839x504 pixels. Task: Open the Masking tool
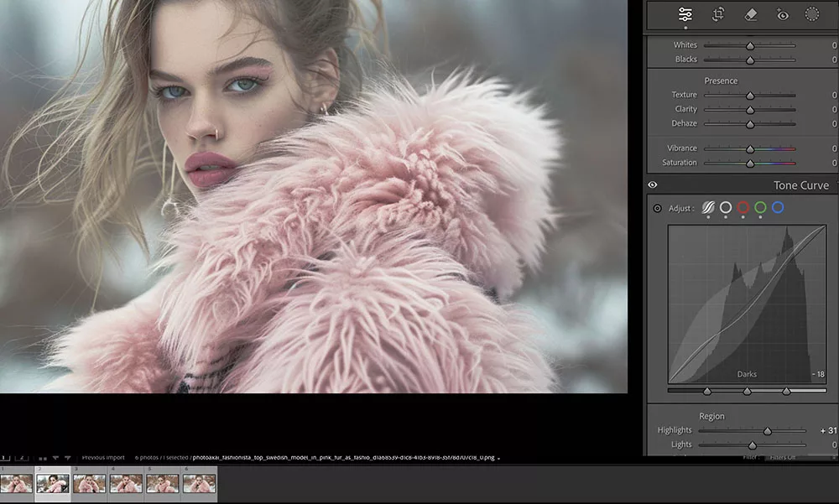click(811, 14)
